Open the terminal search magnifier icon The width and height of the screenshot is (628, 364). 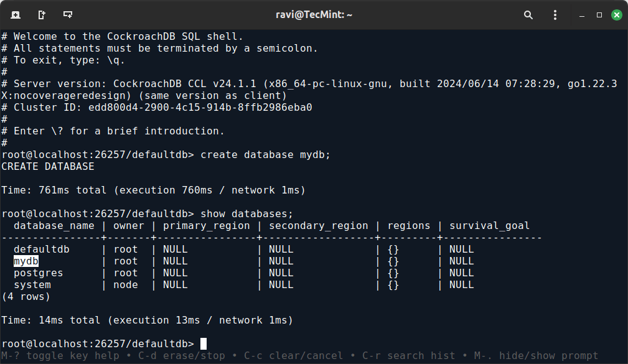tap(528, 14)
